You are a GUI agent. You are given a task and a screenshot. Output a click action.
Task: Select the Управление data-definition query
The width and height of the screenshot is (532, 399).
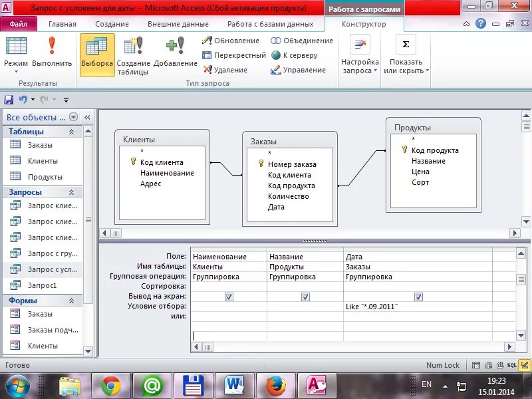click(298, 70)
